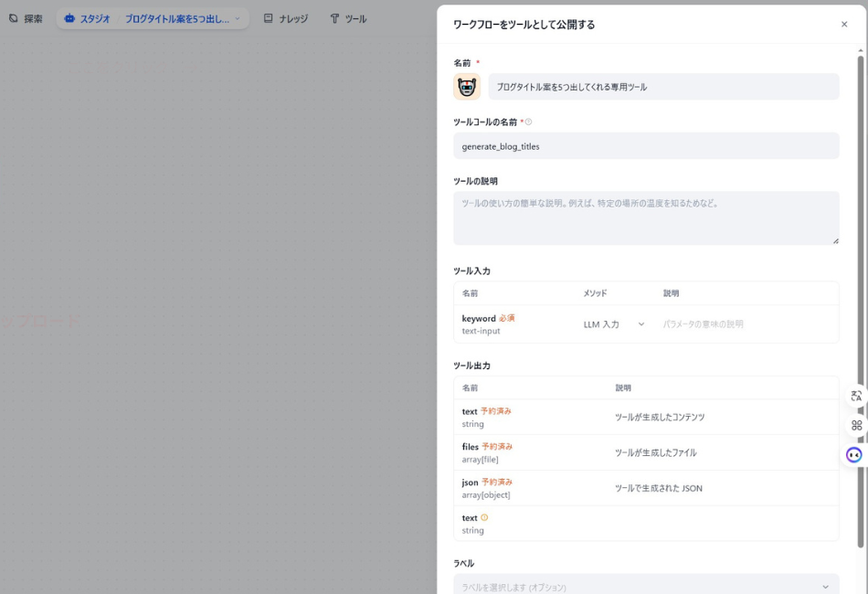The image size is (868, 594).
Task: Close the publish tool dialog
Action: tap(845, 25)
